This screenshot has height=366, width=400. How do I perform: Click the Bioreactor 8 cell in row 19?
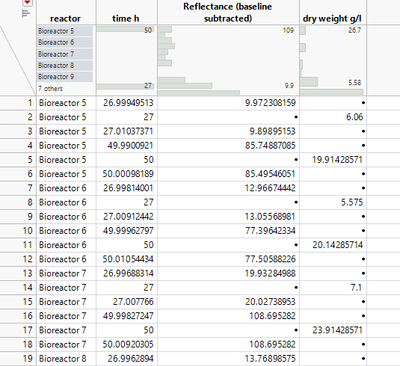point(62,359)
